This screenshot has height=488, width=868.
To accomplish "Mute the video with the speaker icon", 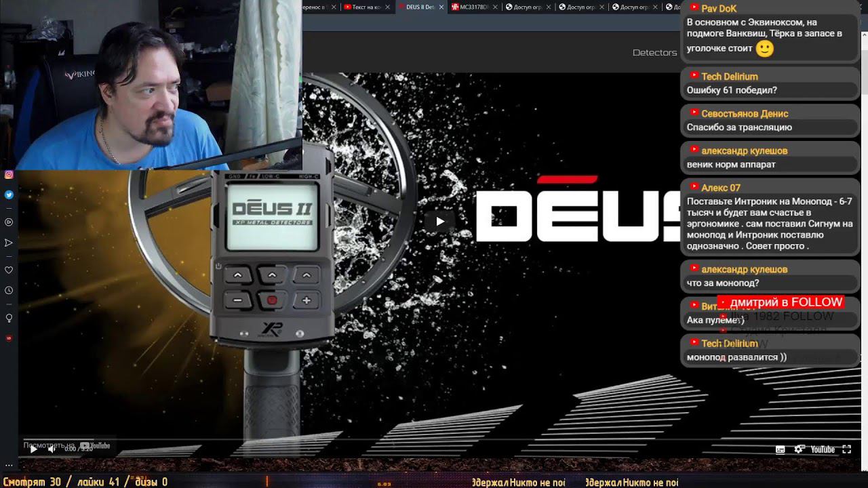I will click(52, 449).
